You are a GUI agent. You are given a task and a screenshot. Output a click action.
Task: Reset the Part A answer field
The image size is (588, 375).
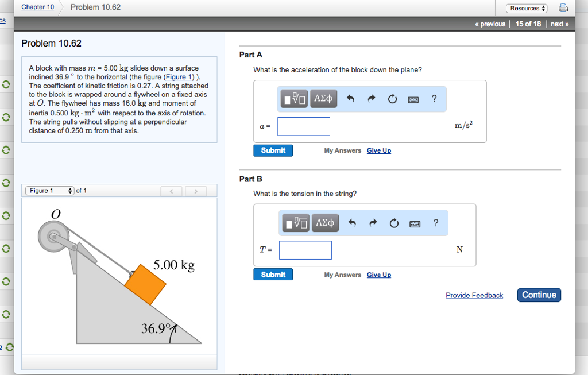[392, 99]
